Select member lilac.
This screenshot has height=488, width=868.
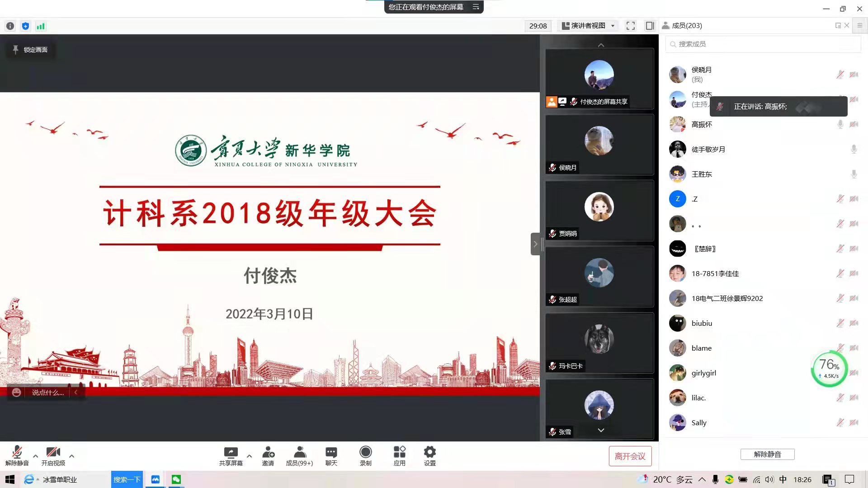click(x=763, y=398)
